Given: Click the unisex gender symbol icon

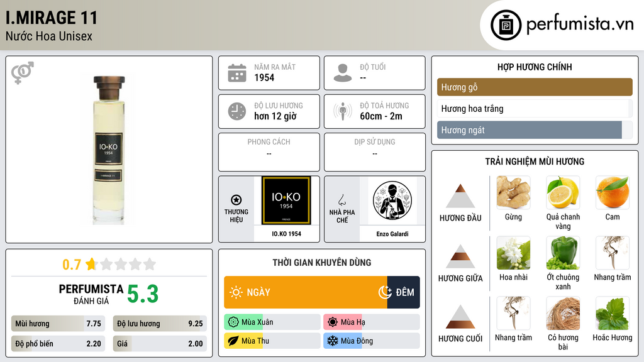Looking at the screenshot, I should pyautogui.click(x=23, y=73).
